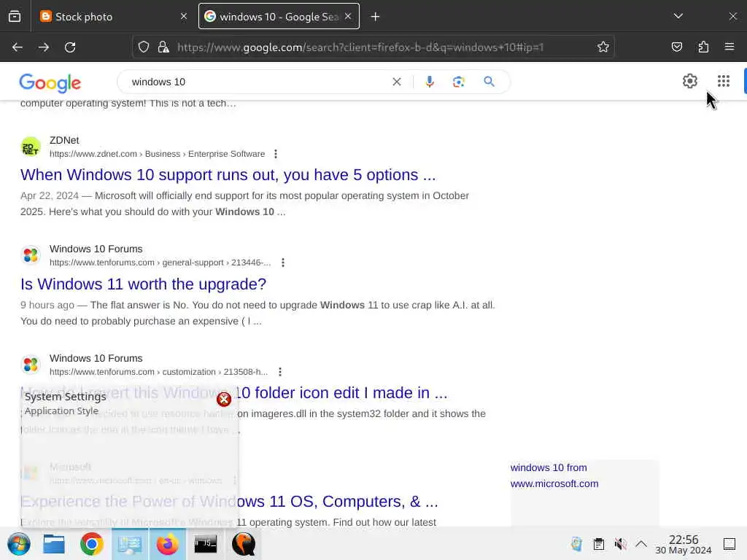The height and width of the screenshot is (560, 747).
Task: Clear the Google search query
Action: point(396,82)
